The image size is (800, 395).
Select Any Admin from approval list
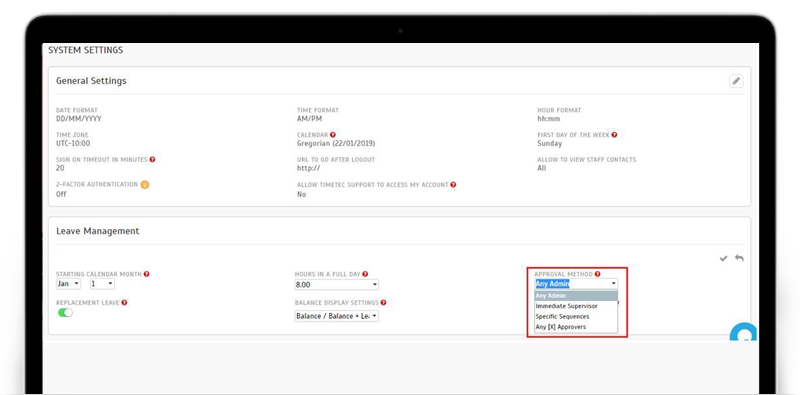(576, 295)
